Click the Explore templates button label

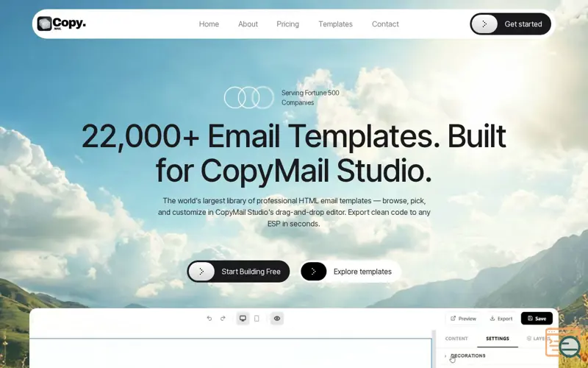point(362,272)
